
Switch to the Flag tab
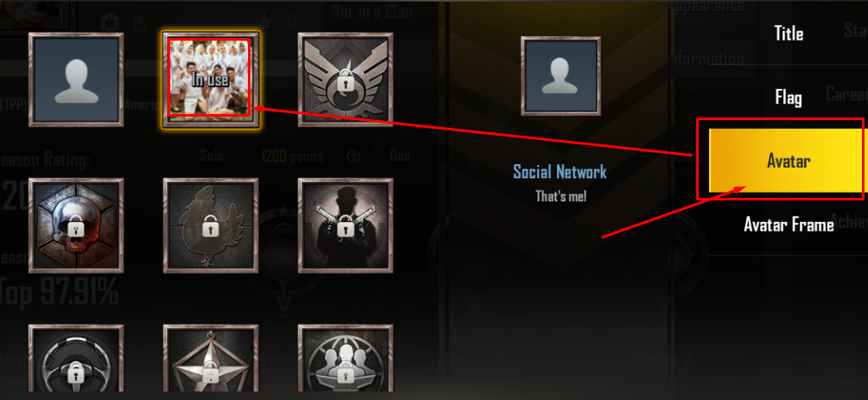click(789, 98)
